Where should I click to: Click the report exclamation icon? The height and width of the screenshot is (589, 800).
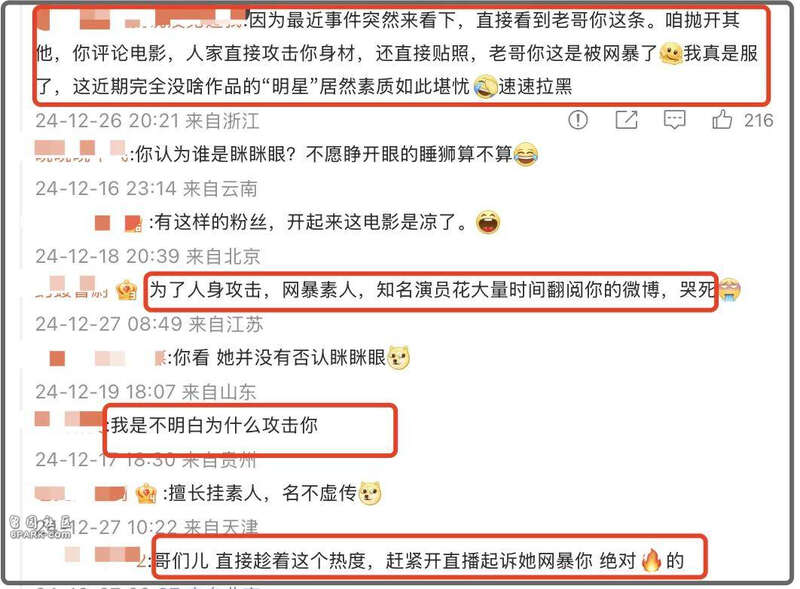point(578,120)
